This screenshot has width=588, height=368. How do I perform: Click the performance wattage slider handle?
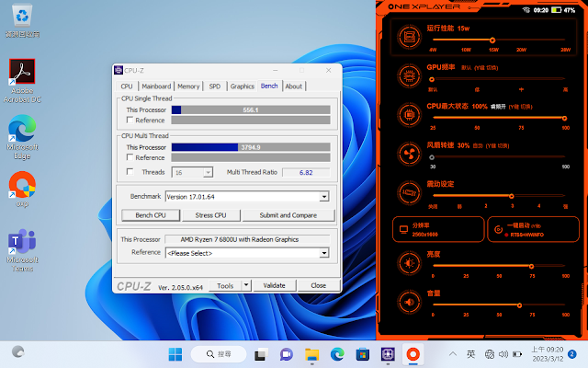[492, 40]
